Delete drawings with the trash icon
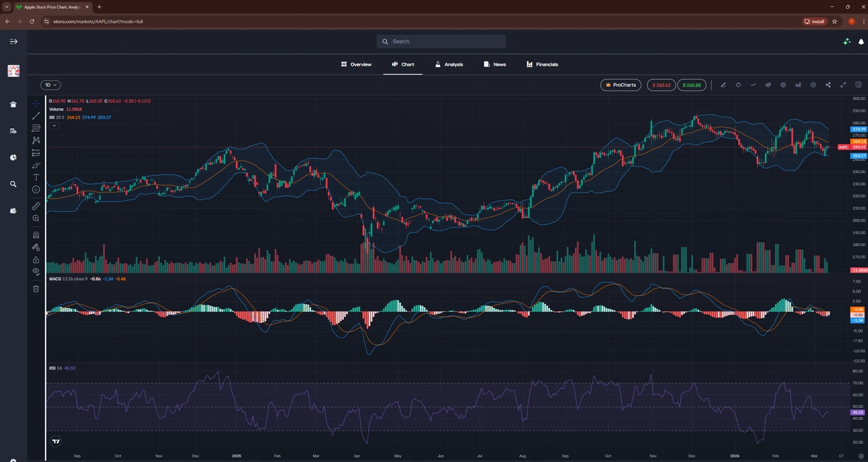 coord(36,288)
